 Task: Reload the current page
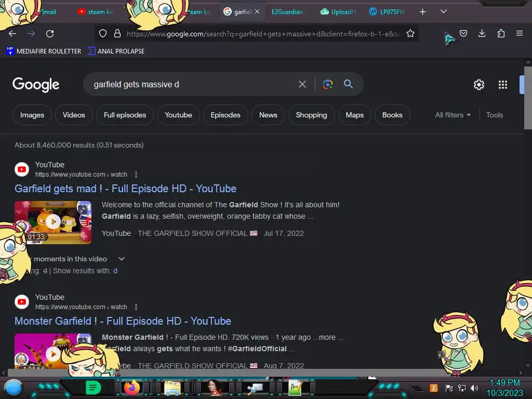(x=50, y=34)
